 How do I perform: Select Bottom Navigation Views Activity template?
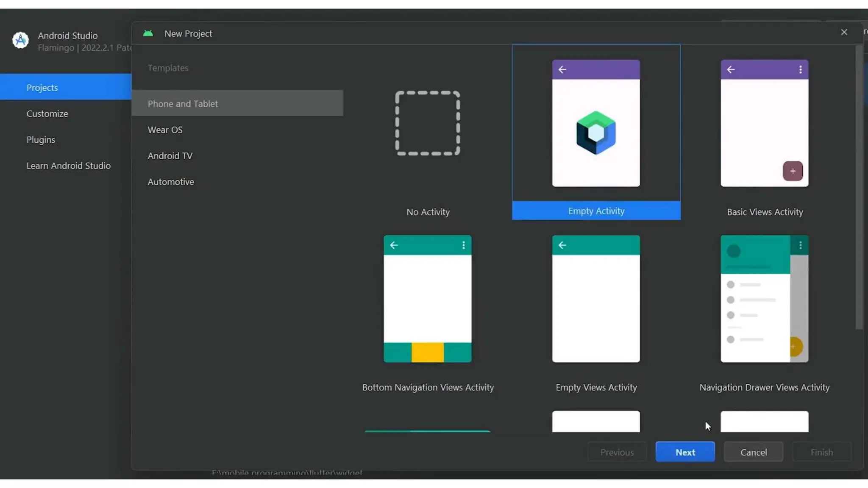tap(427, 299)
